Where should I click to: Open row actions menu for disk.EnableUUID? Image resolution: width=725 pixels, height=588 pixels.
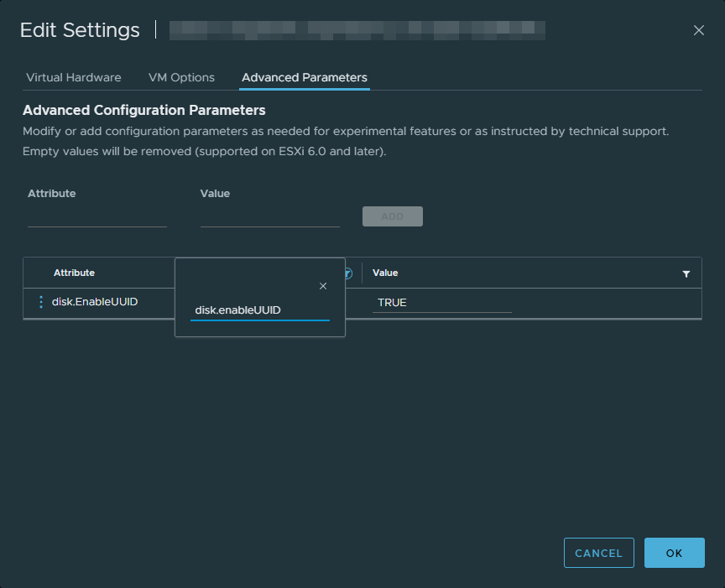pos(41,302)
